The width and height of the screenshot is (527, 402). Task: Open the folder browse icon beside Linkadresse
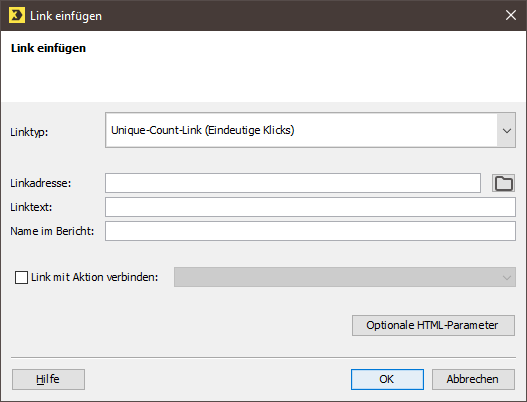pos(503,183)
